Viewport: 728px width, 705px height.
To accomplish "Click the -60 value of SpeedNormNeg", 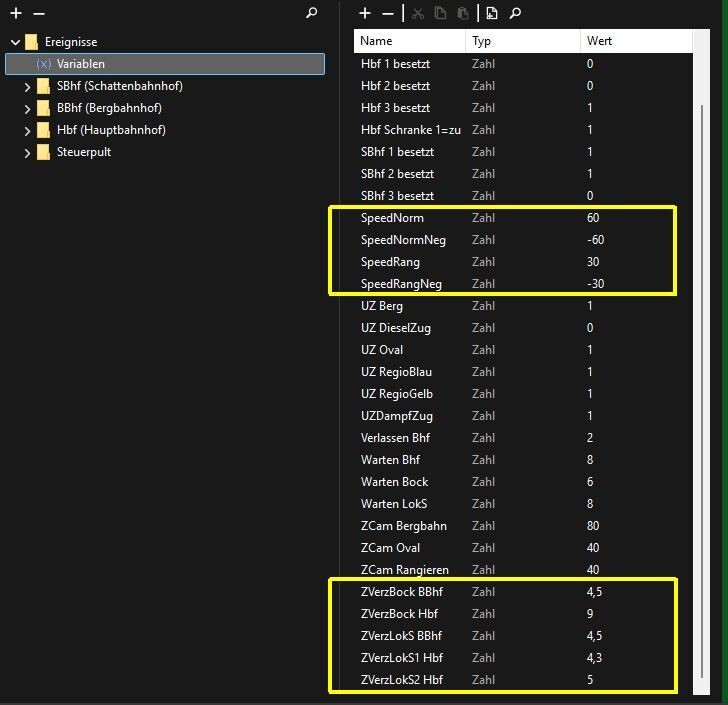I will click(x=596, y=240).
